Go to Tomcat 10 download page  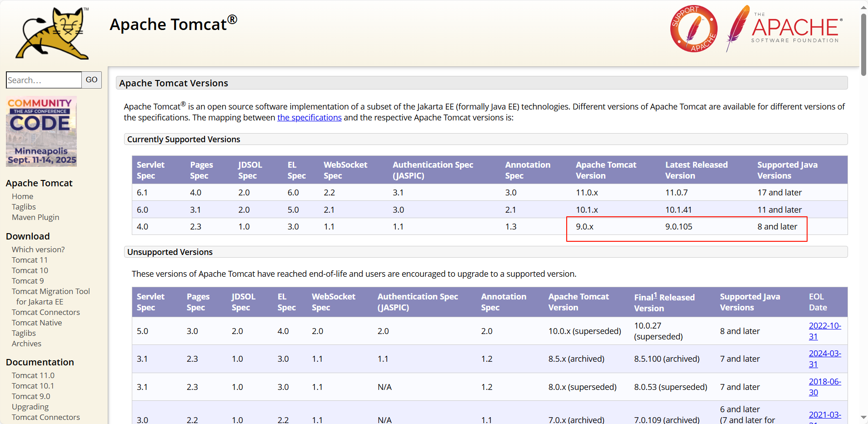point(30,270)
